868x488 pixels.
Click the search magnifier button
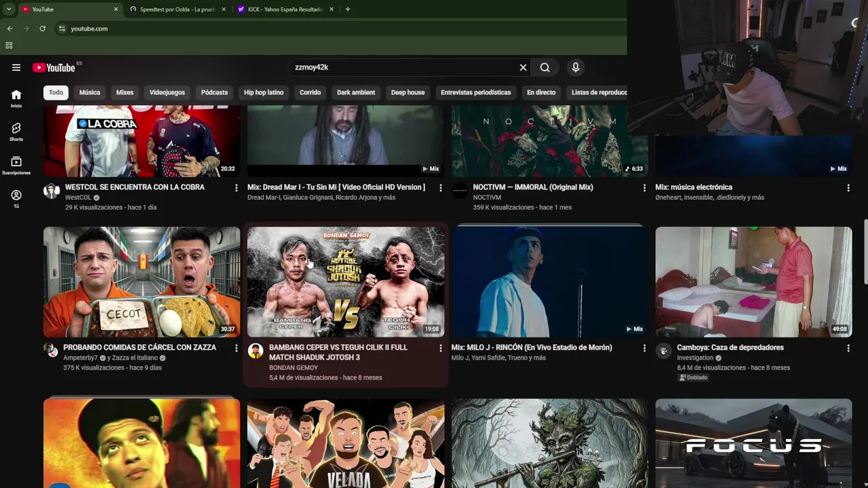pos(545,67)
